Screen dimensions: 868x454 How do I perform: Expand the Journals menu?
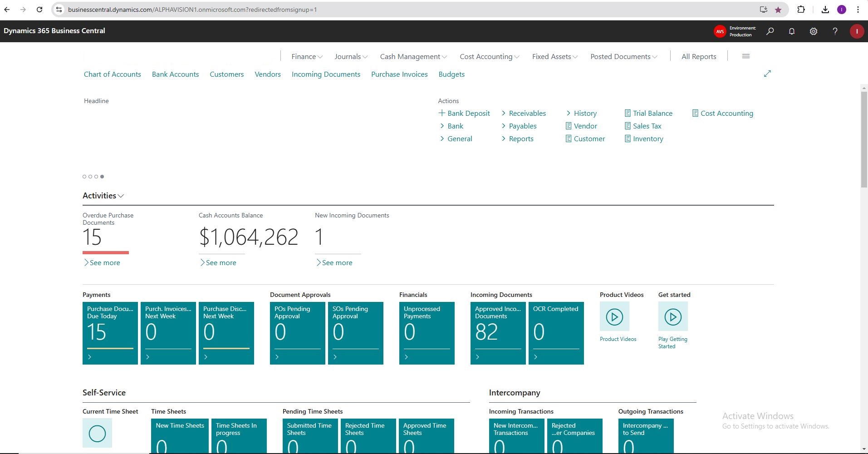point(351,56)
